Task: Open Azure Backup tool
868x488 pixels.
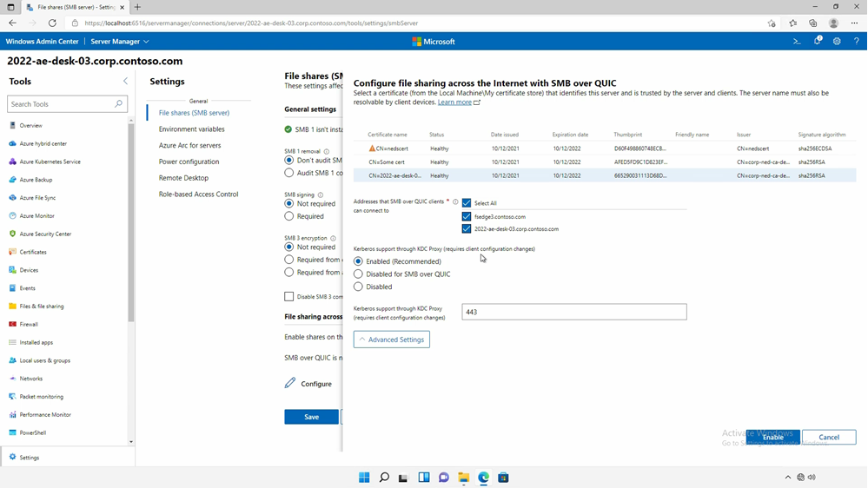Action: coord(36,180)
